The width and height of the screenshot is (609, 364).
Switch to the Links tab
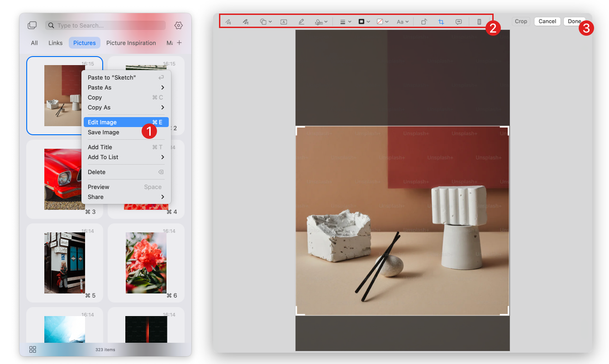56,43
